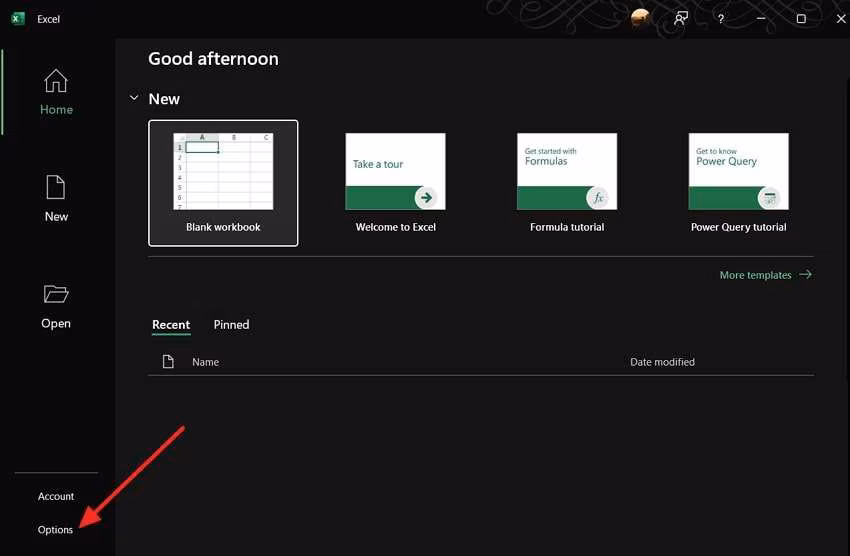Viewport: 850px width, 556px height.
Task: Create a Blank workbook
Action: point(223,183)
